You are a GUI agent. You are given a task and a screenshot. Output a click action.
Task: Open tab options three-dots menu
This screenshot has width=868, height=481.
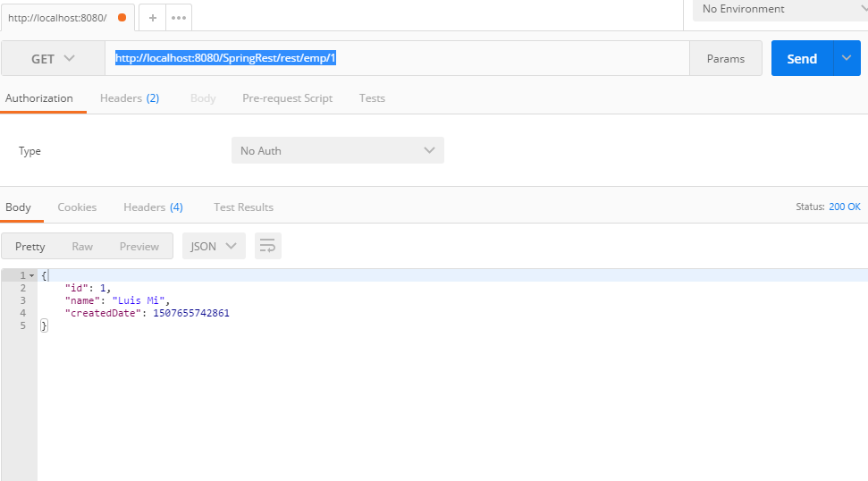pyautogui.click(x=179, y=18)
